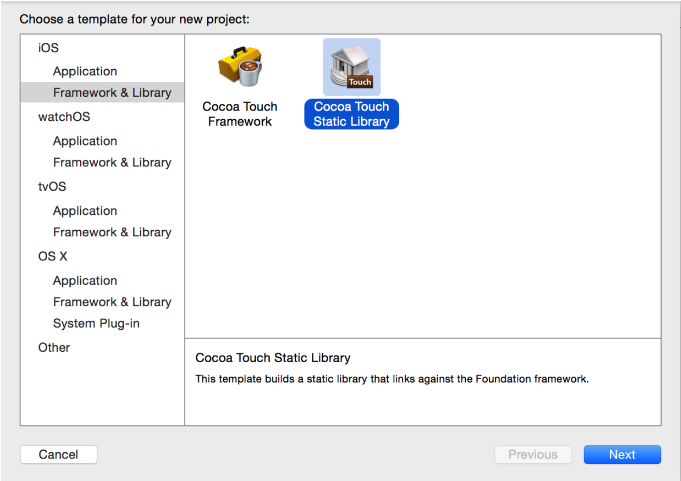Choose Application under the iOS section
This screenshot has width=681, height=481.
85,71
